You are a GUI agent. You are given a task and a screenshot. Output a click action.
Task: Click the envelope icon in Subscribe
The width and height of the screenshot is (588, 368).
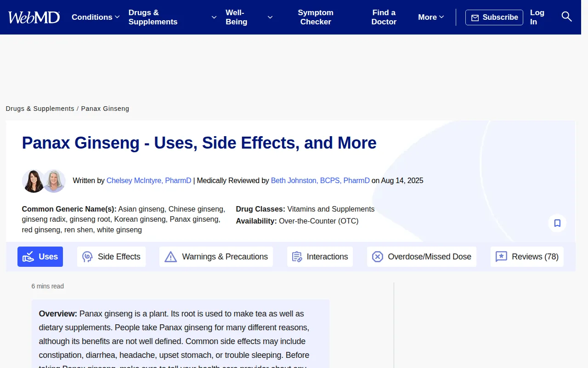click(475, 17)
